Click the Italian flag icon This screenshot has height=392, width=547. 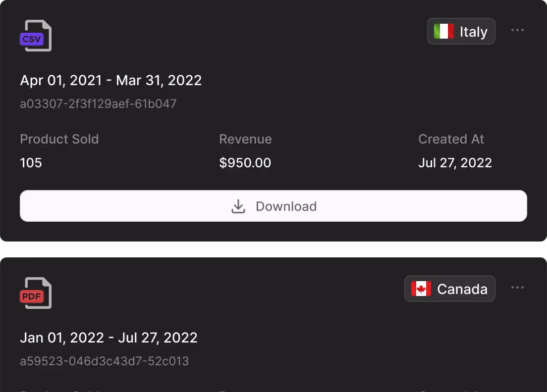[x=444, y=31]
